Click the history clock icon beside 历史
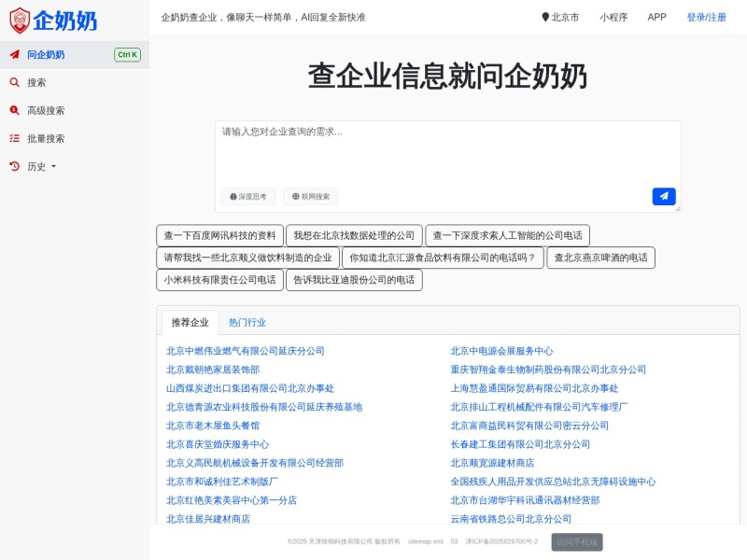 point(15,166)
